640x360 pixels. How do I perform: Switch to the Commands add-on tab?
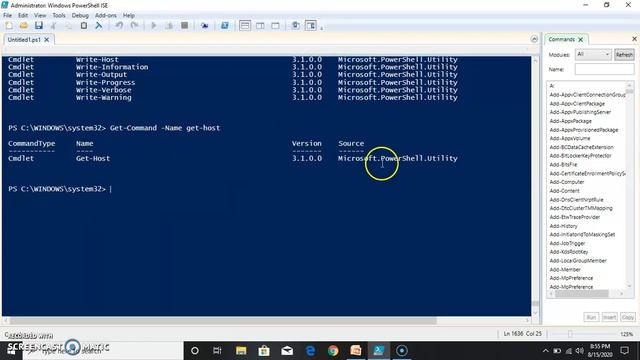561,39
